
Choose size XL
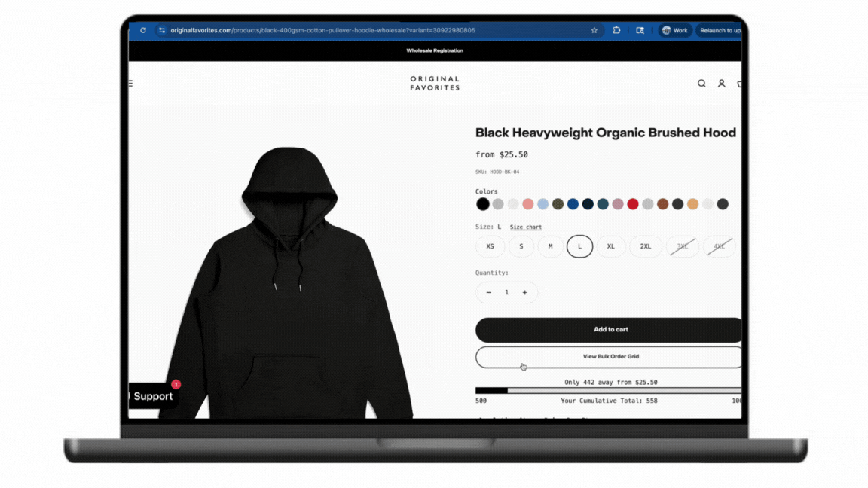pos(610,246)
